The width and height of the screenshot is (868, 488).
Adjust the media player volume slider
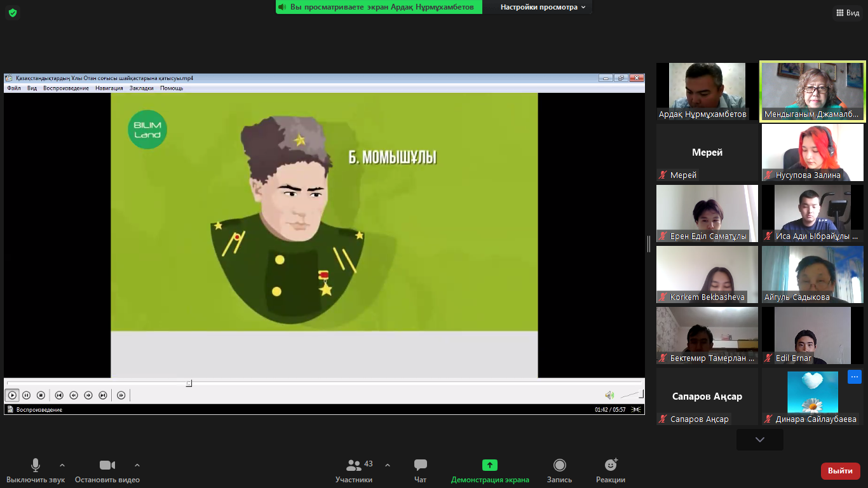[632, 395]
